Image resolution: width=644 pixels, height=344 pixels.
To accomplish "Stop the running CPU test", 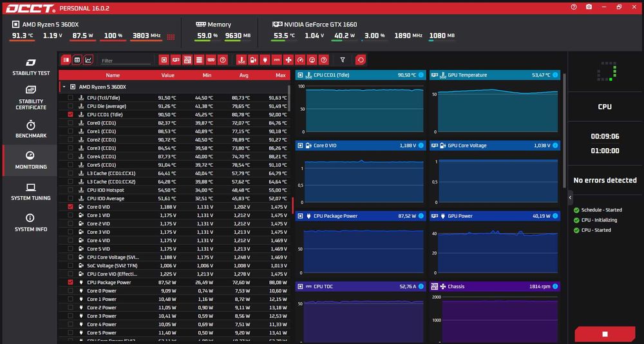I will pyautogui.click(x=605, y=334).
